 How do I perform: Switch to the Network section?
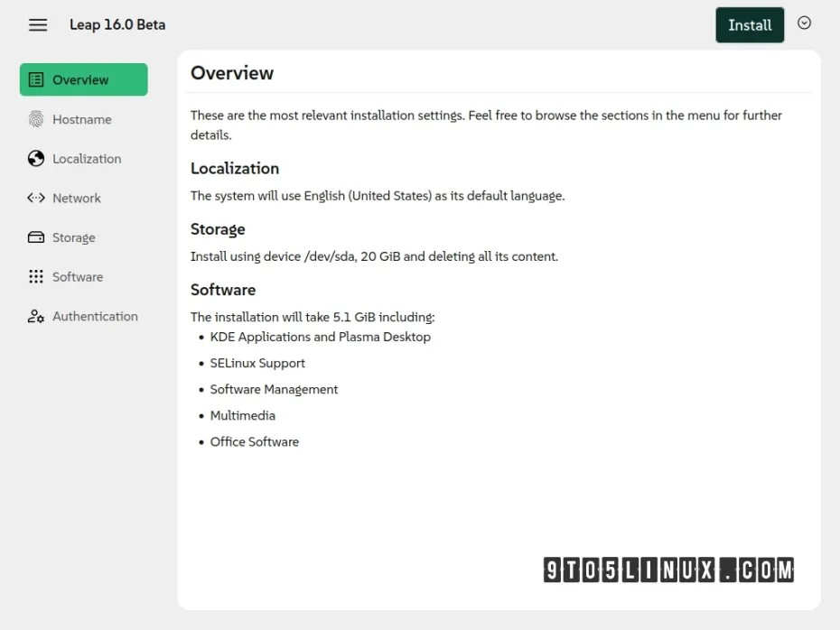click(x=77, y=198)
